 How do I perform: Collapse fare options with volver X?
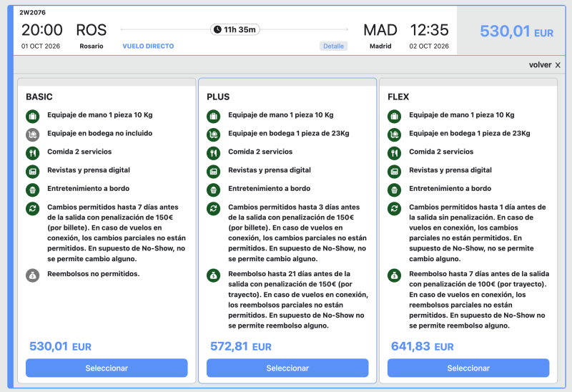coord(545,65)
